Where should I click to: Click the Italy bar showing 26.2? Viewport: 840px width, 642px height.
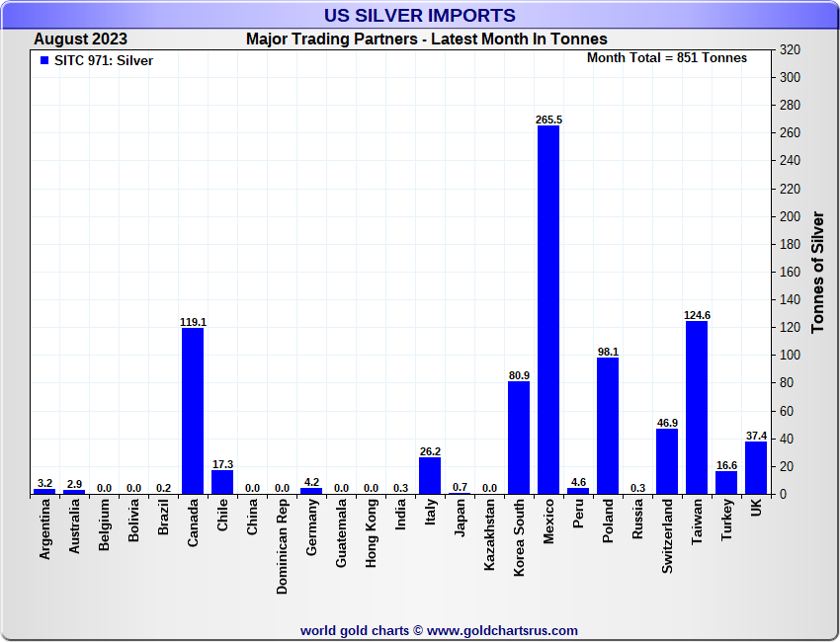pyautogui.click(x=430, y=476)
